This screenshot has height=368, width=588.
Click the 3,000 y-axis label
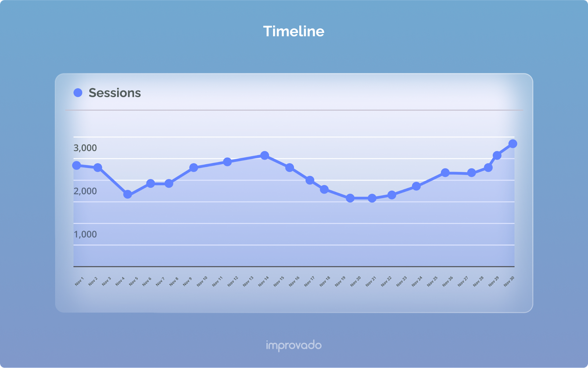[85, 148]
